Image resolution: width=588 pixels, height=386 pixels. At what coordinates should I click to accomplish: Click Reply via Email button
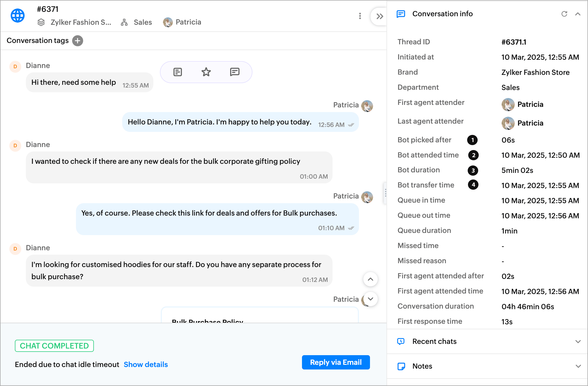(336, 362)
